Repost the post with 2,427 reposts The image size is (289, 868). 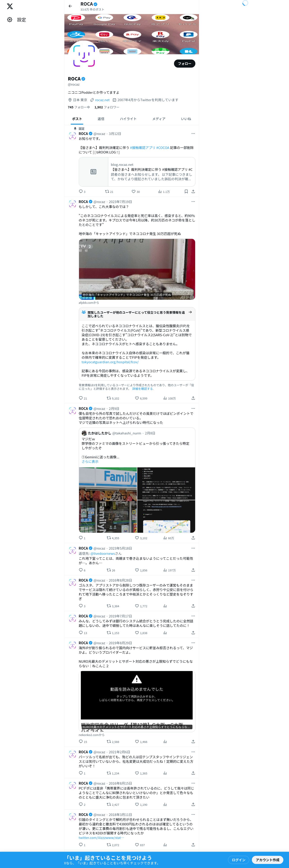113,804
